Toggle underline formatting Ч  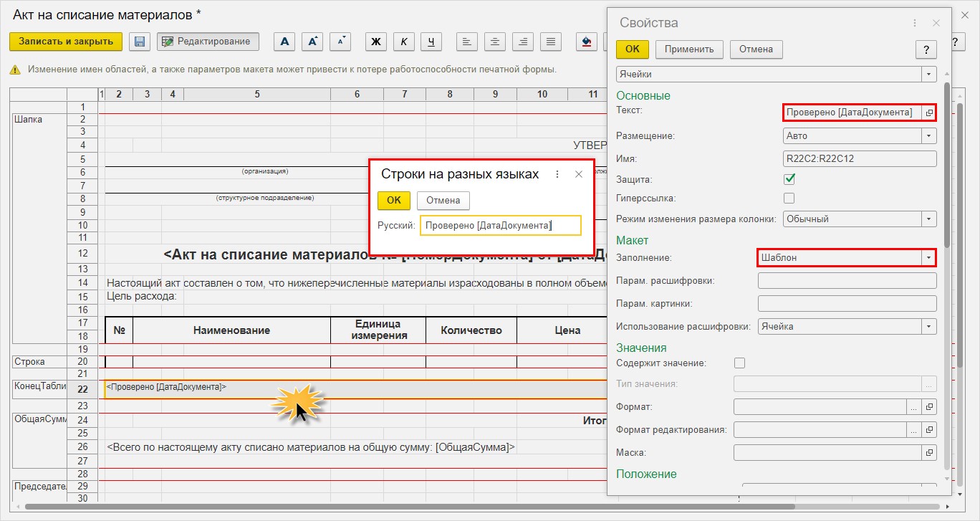click(x=431, y=42)
